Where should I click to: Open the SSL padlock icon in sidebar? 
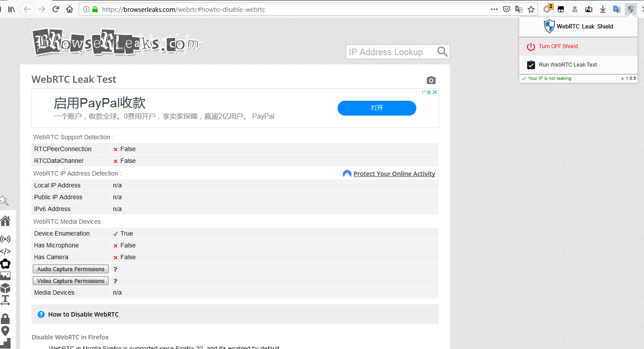coord(6,318)
